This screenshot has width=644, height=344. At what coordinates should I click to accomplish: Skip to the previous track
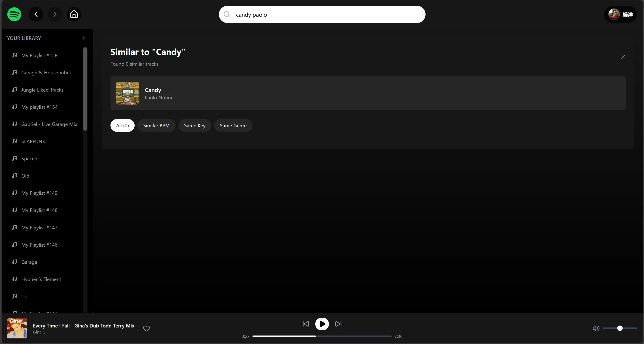pos(306,324)
